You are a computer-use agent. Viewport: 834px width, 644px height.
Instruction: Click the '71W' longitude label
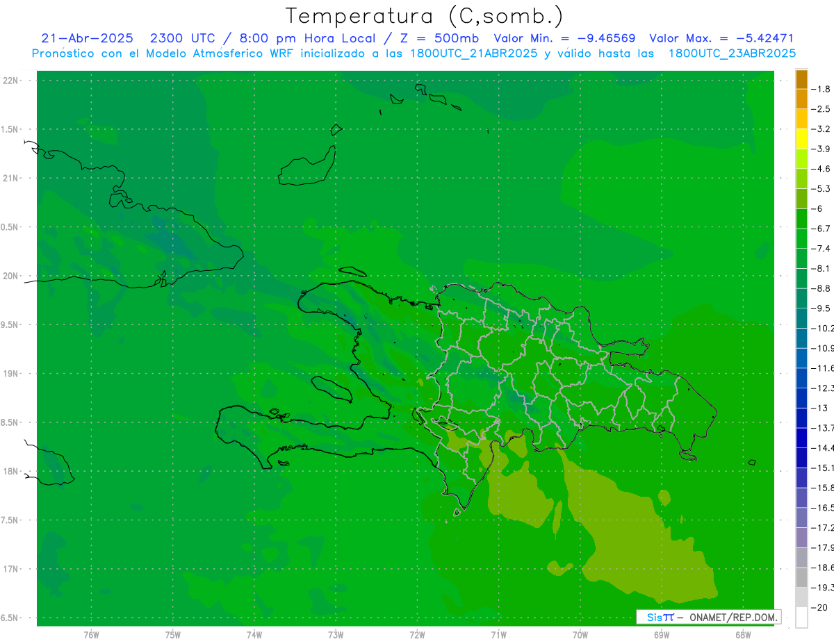(x=498, y=634)
